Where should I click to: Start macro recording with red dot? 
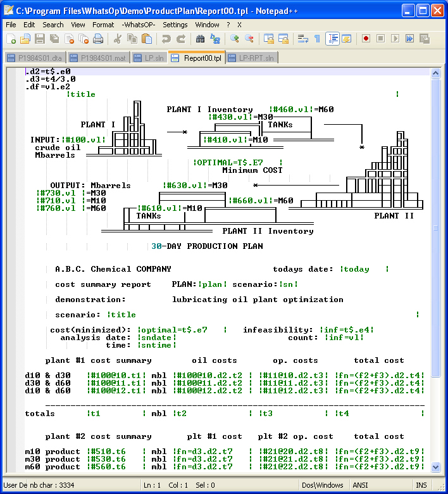click(x=366, y=39)
